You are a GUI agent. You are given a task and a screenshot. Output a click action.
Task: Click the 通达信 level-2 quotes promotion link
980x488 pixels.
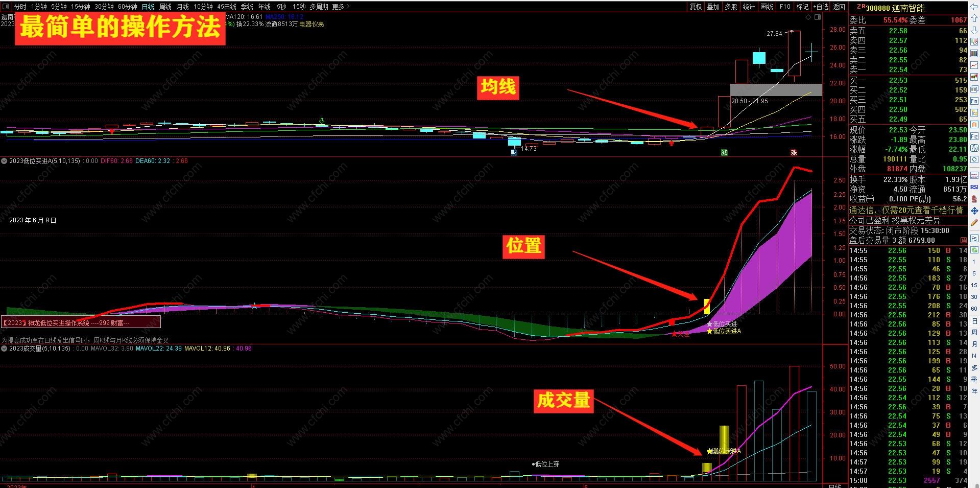906,210
